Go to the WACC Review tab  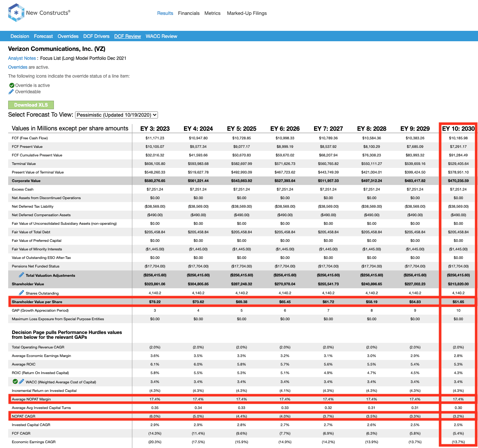[161, 36]
